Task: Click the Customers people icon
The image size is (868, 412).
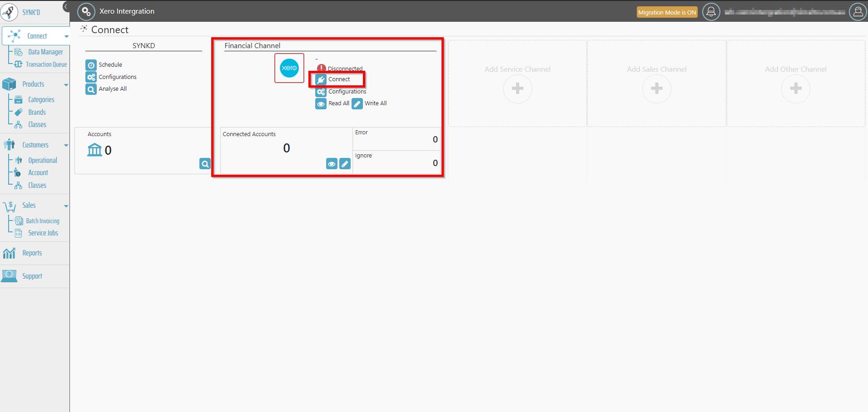Action: click(9, 145)
